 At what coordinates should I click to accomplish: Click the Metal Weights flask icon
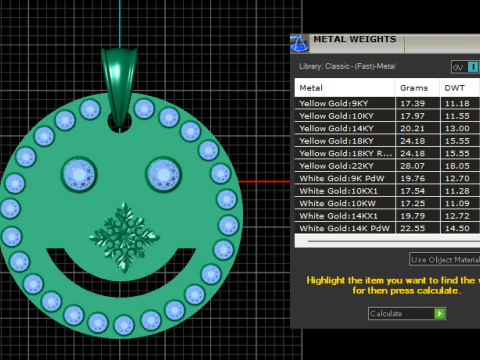[299, 43]
